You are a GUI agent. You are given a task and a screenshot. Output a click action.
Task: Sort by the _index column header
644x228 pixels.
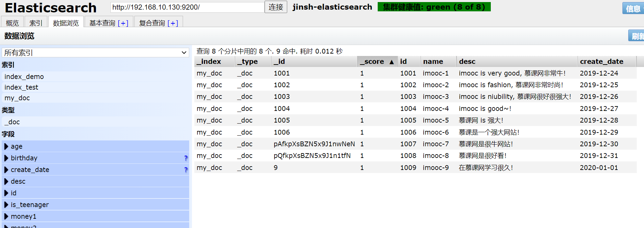pos(214,61)
